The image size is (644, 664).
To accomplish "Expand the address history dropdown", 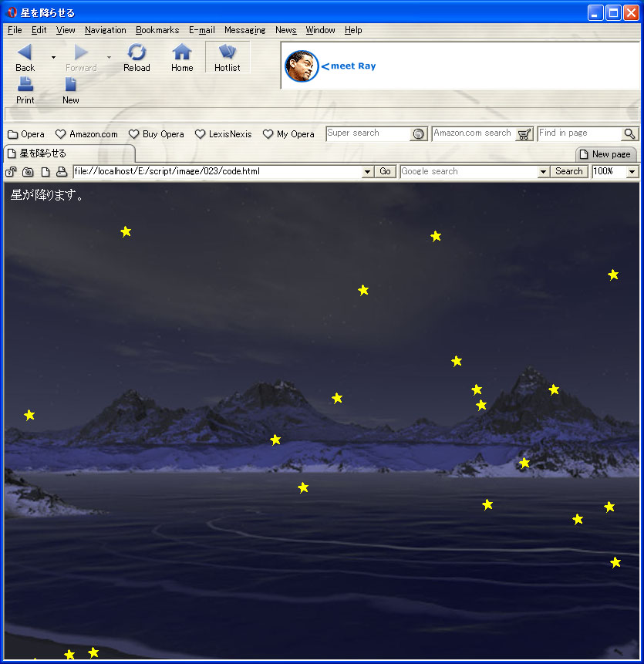I will (x=368, y=171).
